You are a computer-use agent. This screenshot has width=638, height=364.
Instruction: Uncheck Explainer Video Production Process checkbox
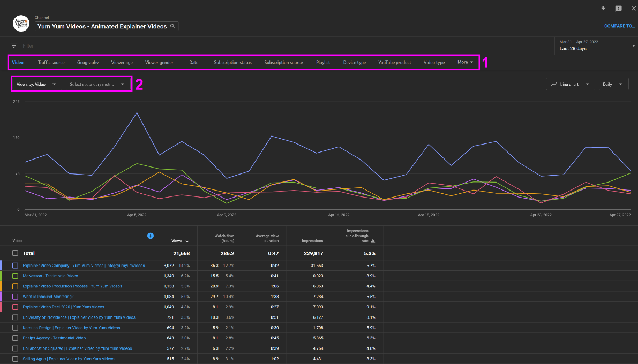[x=15, y=286]
